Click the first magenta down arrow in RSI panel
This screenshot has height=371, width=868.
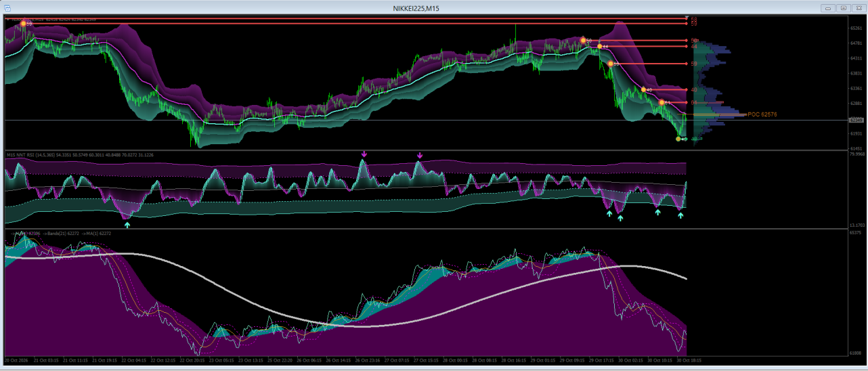[364, 154]
